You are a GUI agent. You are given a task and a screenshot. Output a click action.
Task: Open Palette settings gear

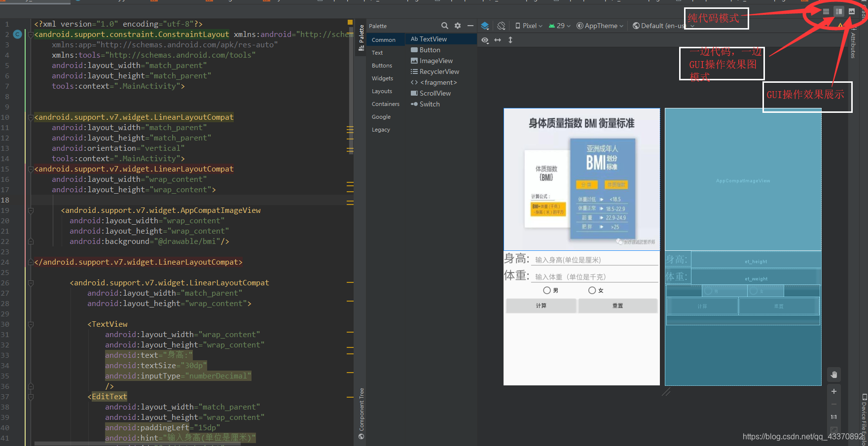tap(458, 26)
